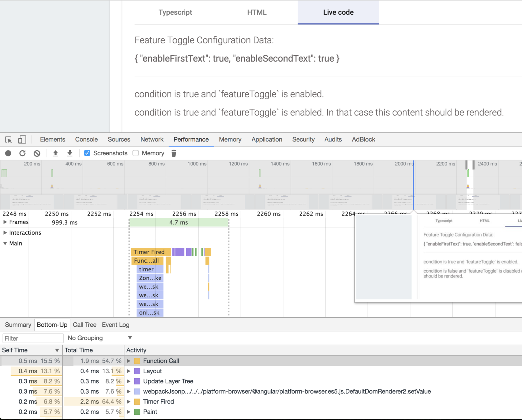Clear the recording with the clear icon
The width and height of the screenshot is (522, 420).
pos(37,153)
